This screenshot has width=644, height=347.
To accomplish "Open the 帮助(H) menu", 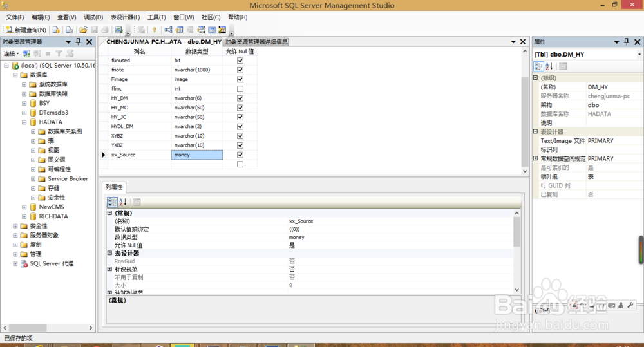I will click(x=238, y=17).
